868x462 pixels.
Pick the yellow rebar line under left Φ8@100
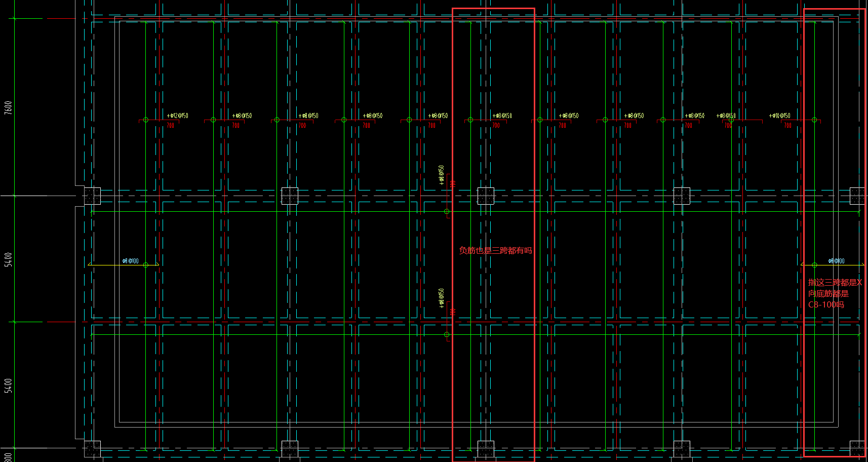(x=123, y=265)
